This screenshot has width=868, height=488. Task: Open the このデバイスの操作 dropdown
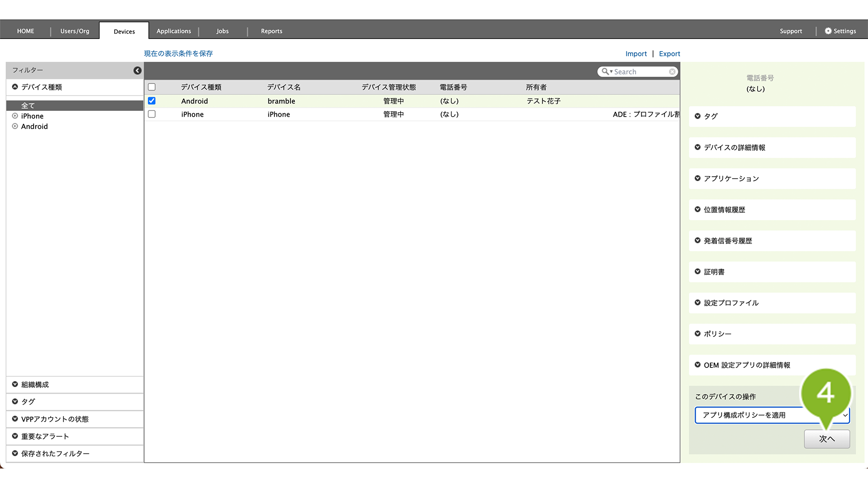[772, 415]
